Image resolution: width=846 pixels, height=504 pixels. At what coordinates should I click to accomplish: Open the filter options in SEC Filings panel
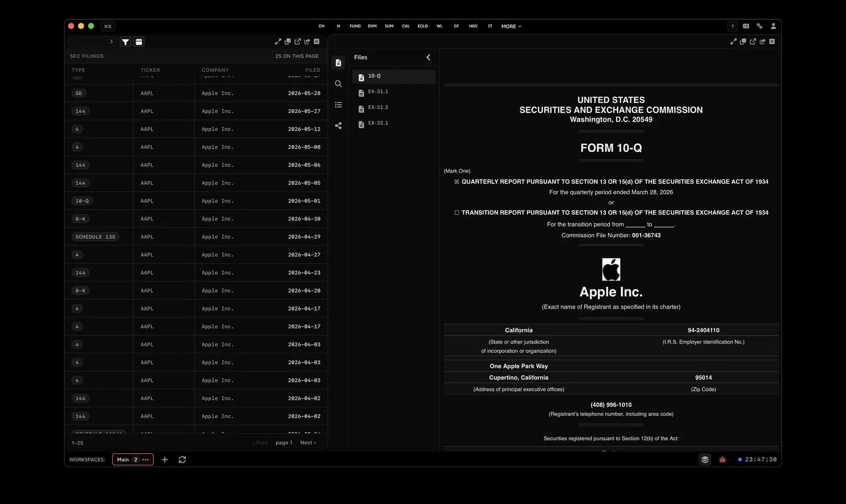click(x=125, y=42)
